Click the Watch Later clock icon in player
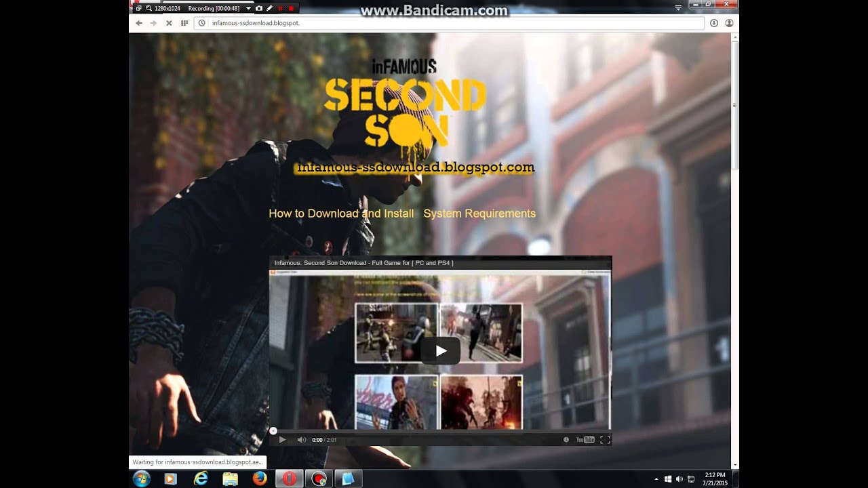The image size is (868, 488). [x=566, y=439]
